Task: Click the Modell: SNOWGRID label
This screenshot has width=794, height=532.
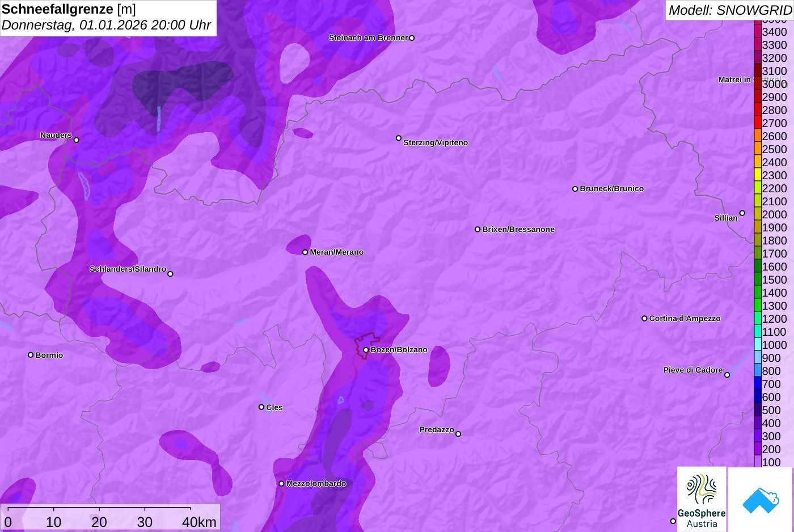Action: tap(730, 10)
